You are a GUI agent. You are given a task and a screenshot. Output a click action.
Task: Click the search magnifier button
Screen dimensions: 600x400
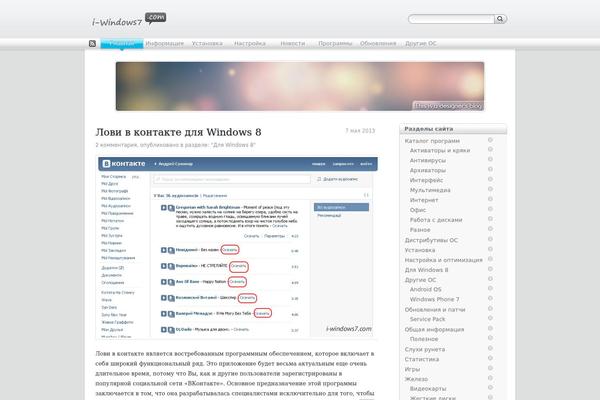tap(500, 19)
